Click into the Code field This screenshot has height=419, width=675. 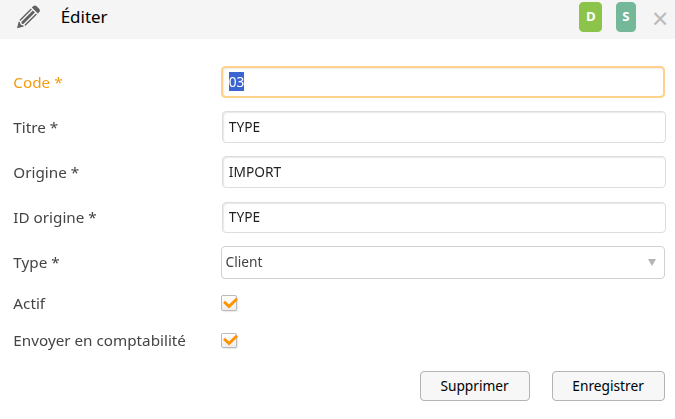[x=443, y=82]
